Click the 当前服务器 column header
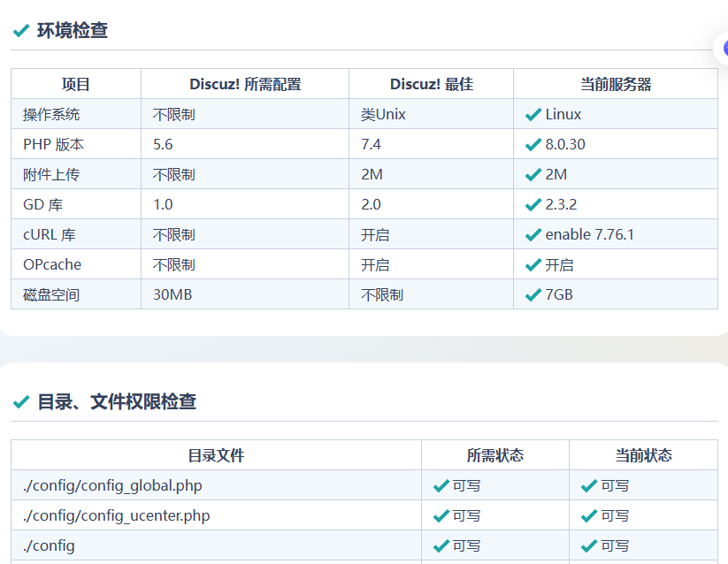728x564 pixels. tap(616, 84)
